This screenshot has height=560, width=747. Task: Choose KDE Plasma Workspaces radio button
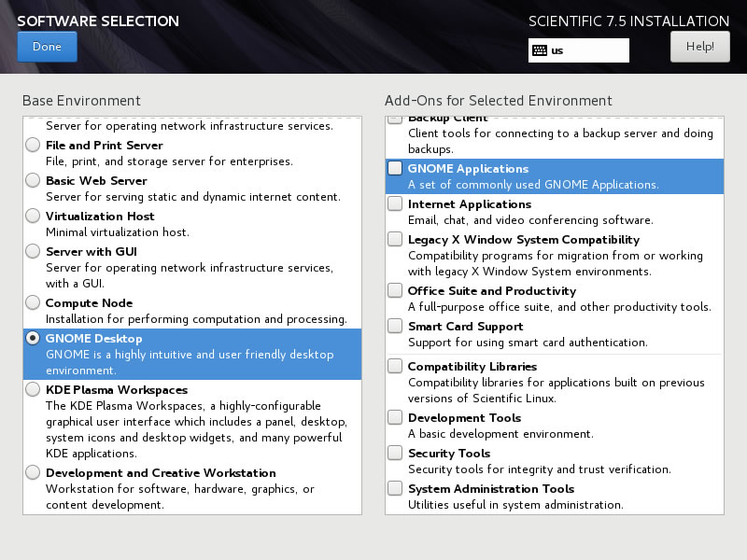click(x=33, y=389)
